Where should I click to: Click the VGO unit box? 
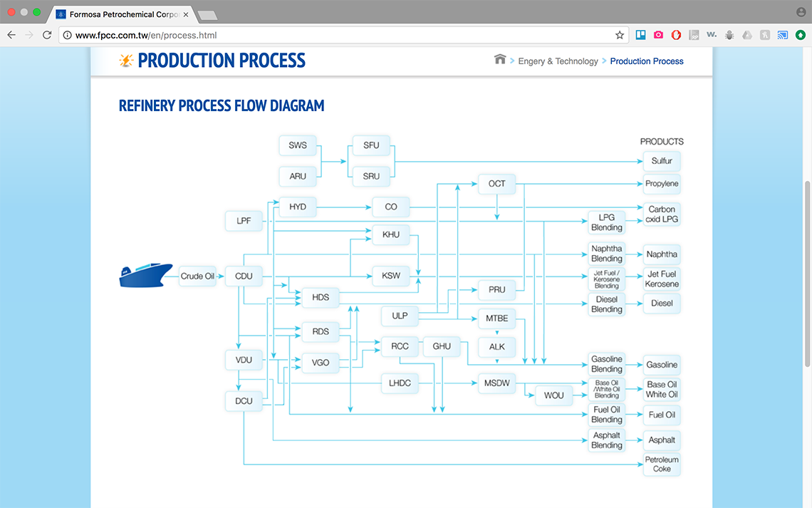tap(321, 363)
